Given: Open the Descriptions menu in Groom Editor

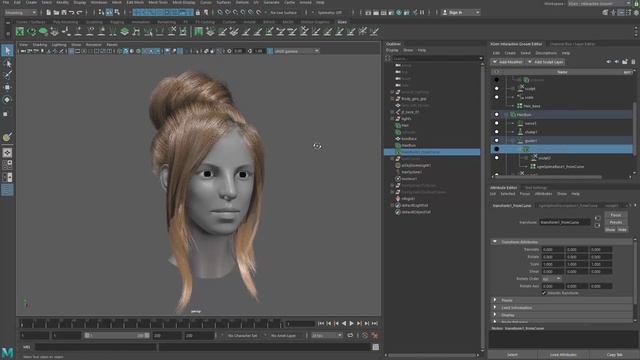Looking at the screenshot, I should point(546,53).
